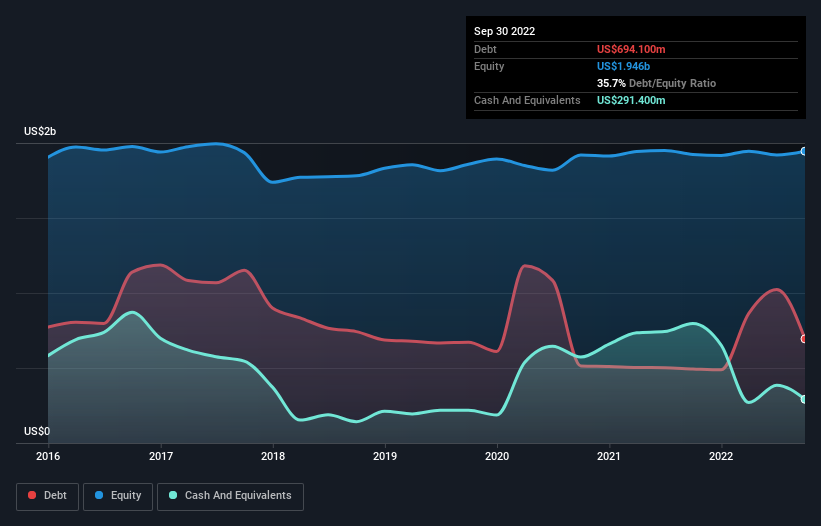Select the 2018 x-axis label
821x526 pixels.
[273, 456]
